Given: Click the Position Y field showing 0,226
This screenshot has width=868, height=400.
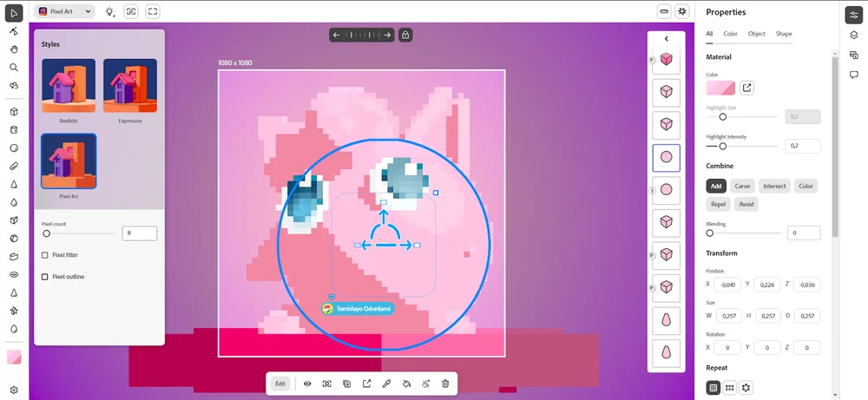Looking at the screenshot, I should pos(766,285).
